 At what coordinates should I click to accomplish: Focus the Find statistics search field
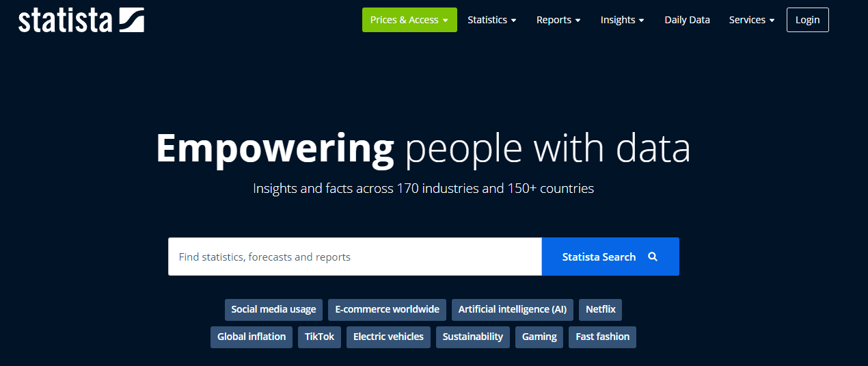(355, 257)
